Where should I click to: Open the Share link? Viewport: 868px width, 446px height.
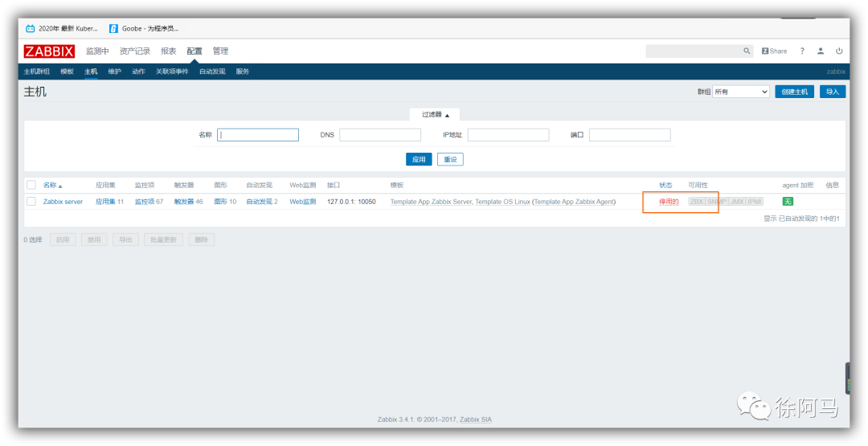774,51
